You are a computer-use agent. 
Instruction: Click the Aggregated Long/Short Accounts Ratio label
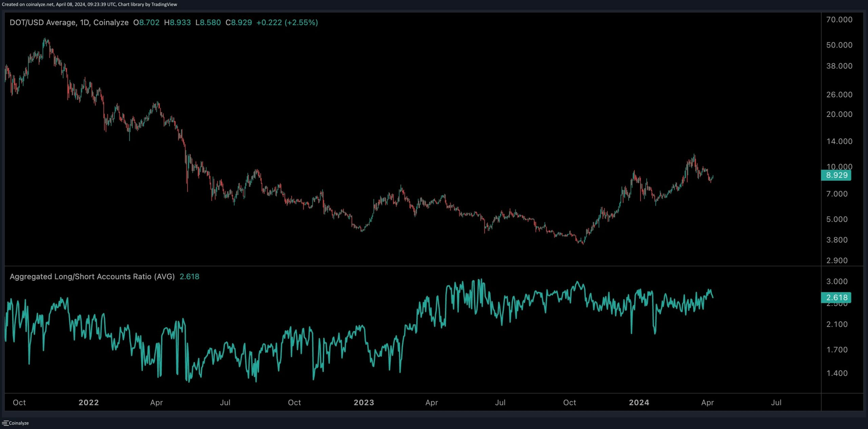(x=92, y=277)
